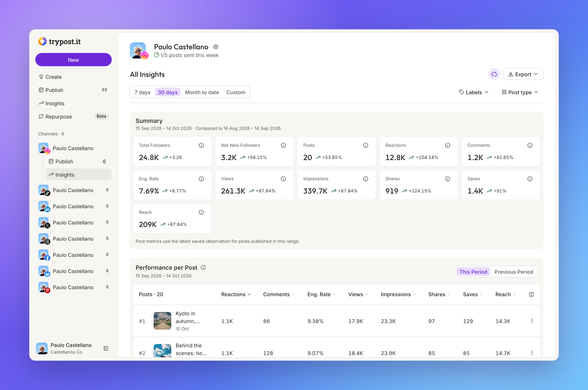
Task: Show info for the Comments card
Action: pos(530,145)
